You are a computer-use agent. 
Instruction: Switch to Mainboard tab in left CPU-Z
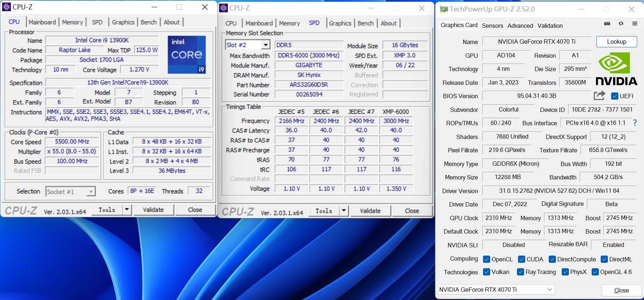point(42,22)
